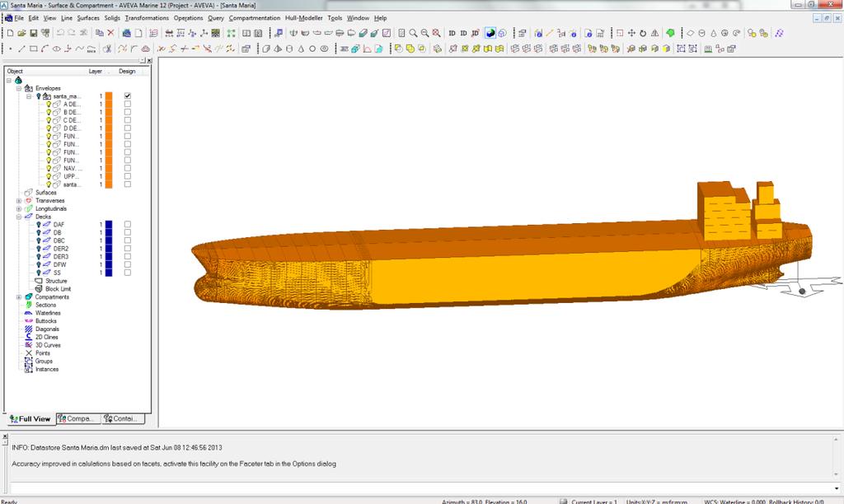Screen dimensions: 844x504
Task: Click in the command input field
Action: tap(420, 488)
